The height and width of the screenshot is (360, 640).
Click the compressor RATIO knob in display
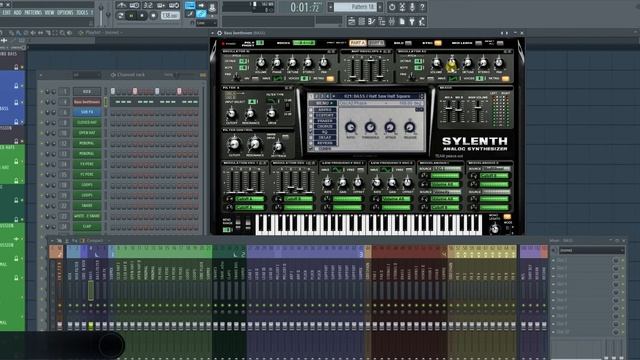[x=351, y=127]
